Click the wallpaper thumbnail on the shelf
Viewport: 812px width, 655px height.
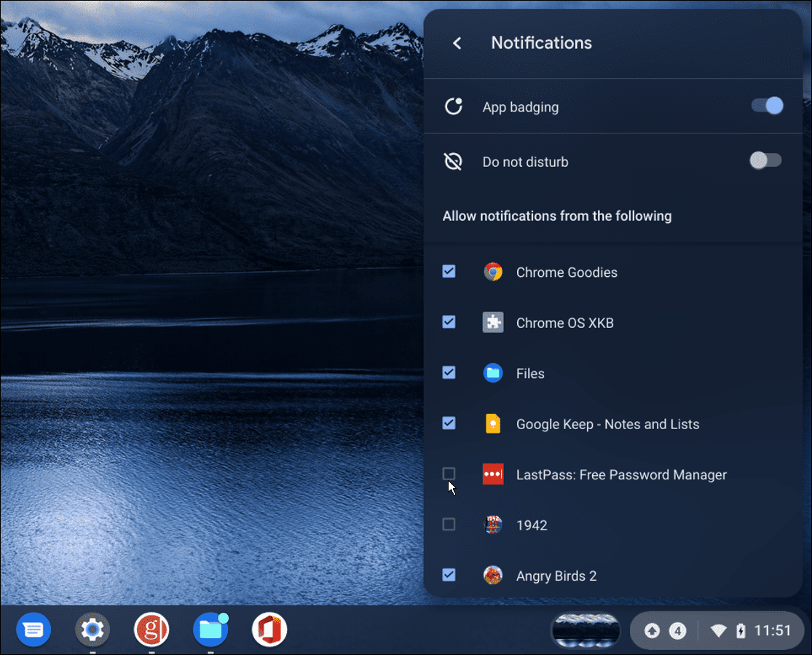586,631
